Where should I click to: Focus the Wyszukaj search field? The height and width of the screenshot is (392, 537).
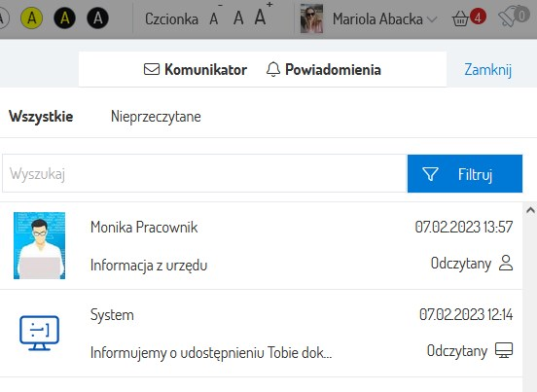[x=205, y=173]
